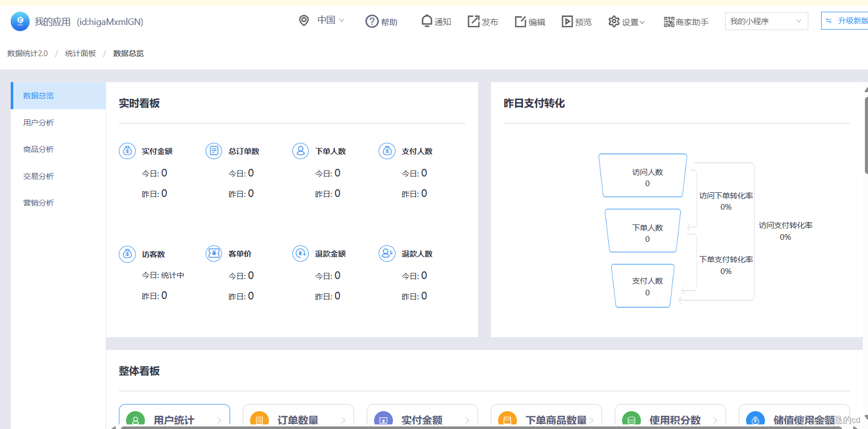Select 营销分析 in sidebar
Screen dimensions: 868x429
pyautogui.click(x=58, y=203)
